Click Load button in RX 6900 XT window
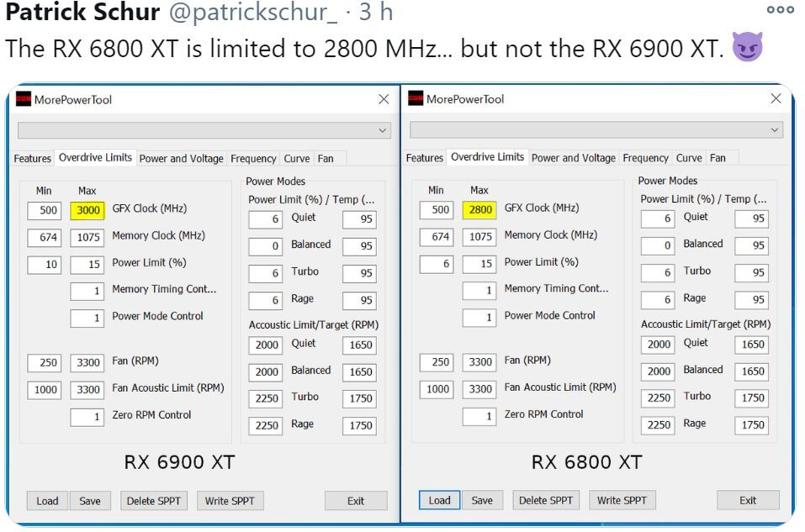Image resolution: width=805 pixels, height=532 pixels. tap(47, 501)
